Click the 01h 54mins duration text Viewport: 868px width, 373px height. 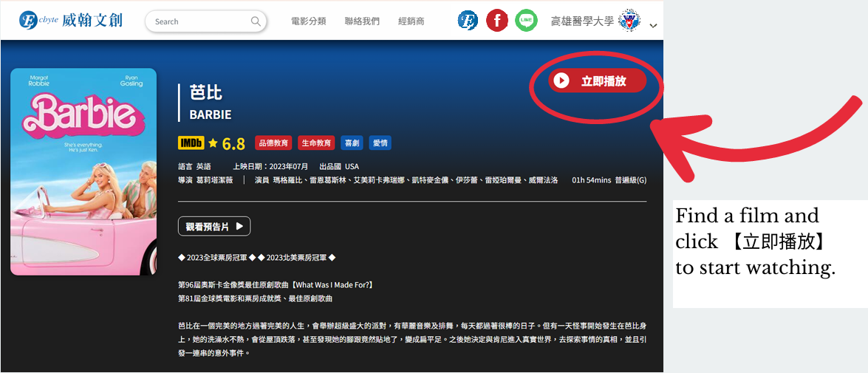coord(591,180)
